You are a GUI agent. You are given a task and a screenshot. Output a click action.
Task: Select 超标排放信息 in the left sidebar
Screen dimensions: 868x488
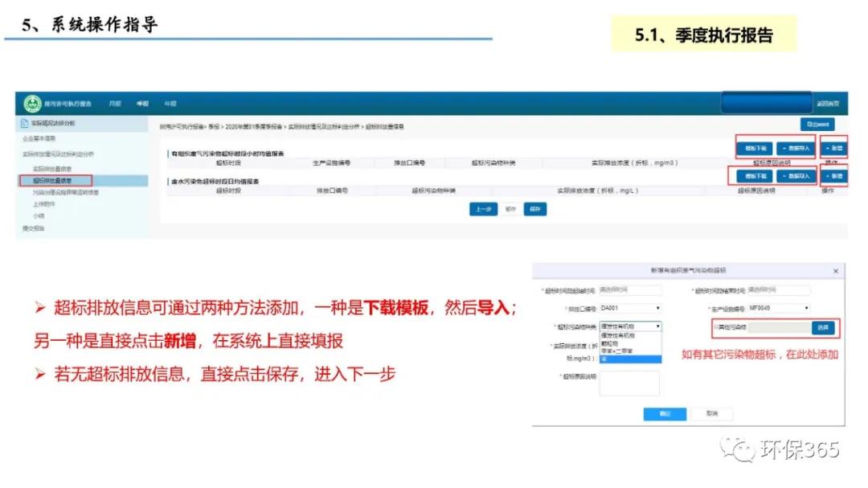[57, 181]
